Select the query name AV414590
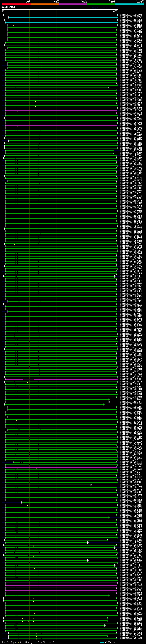 click(8, 8)
